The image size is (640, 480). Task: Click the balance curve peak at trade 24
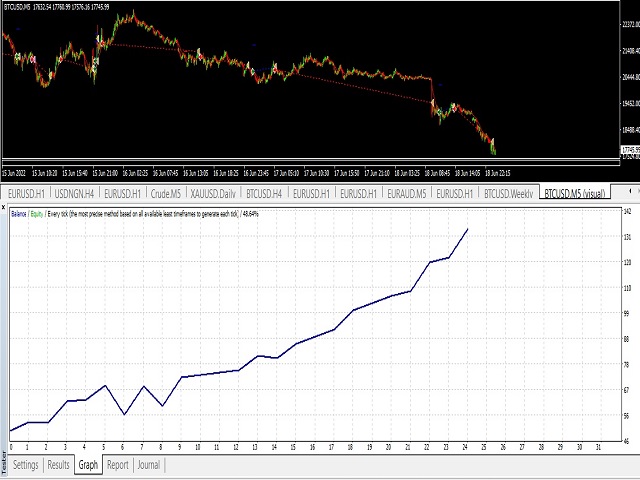click(x=468, y=229)
